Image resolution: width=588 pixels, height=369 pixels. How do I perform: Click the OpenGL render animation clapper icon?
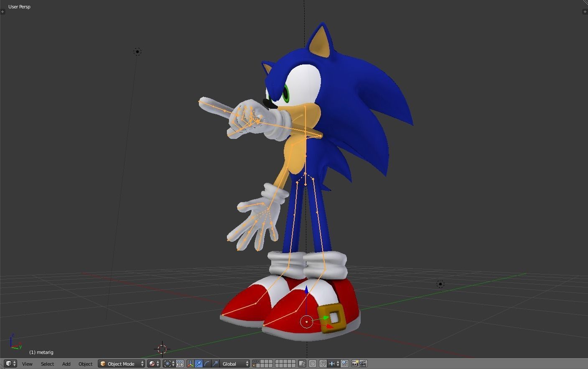point(363,364)
